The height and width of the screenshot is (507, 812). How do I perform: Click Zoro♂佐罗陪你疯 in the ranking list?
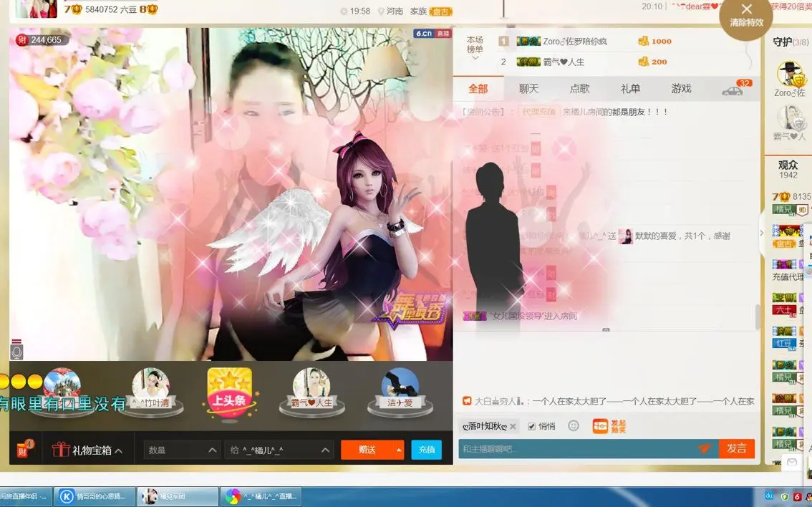tap(575, 42)
